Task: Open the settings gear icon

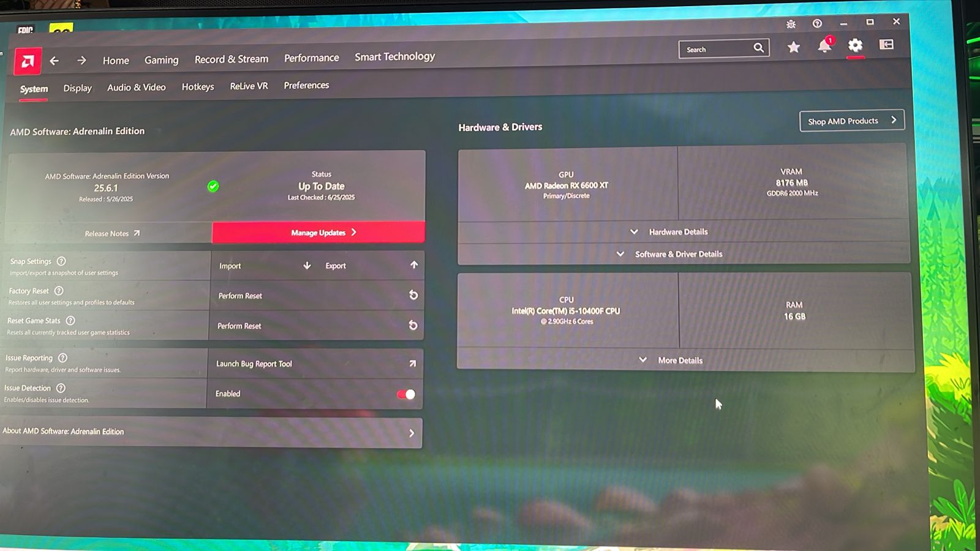Action: [855, 45]
